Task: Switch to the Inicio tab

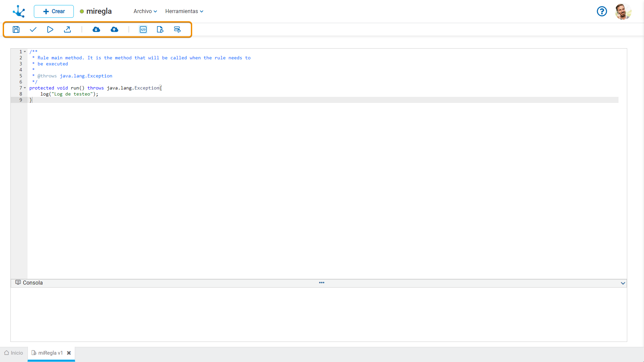Action: 14,353
